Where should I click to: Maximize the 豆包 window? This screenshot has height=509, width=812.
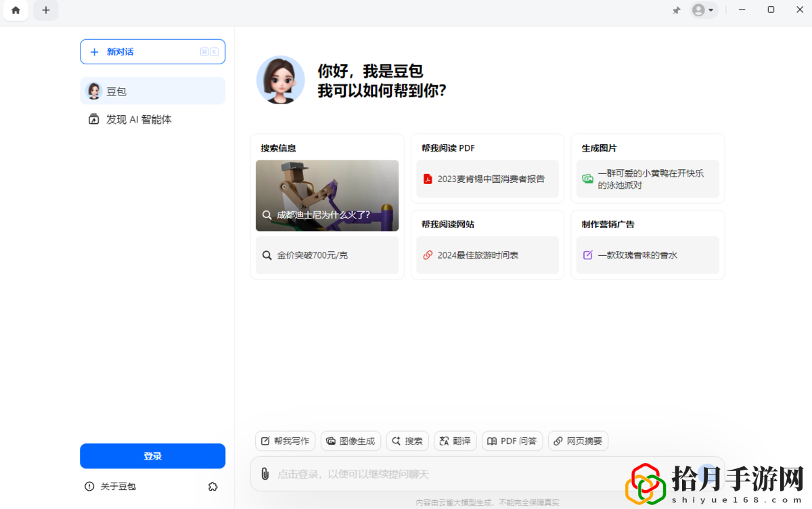click(x=771, y=10)
